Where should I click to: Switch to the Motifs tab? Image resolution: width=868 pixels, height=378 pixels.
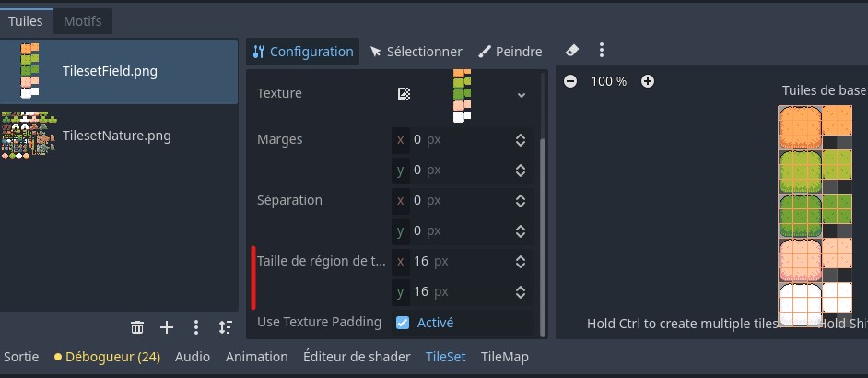click(83, 21)
